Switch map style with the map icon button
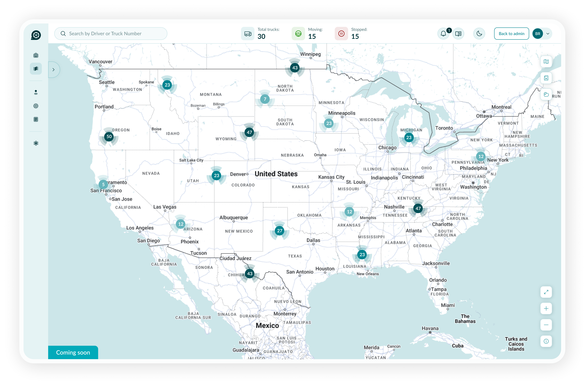This screenshot has height=386, width=588. 546,62
